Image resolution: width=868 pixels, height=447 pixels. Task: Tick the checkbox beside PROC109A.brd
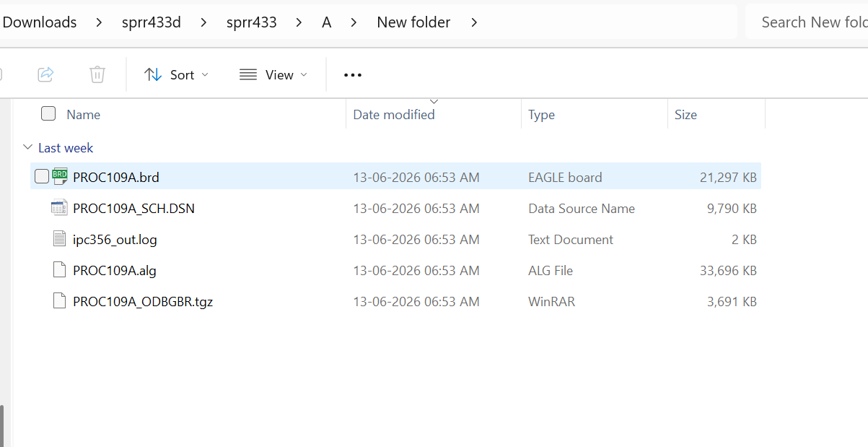(42, 176)
